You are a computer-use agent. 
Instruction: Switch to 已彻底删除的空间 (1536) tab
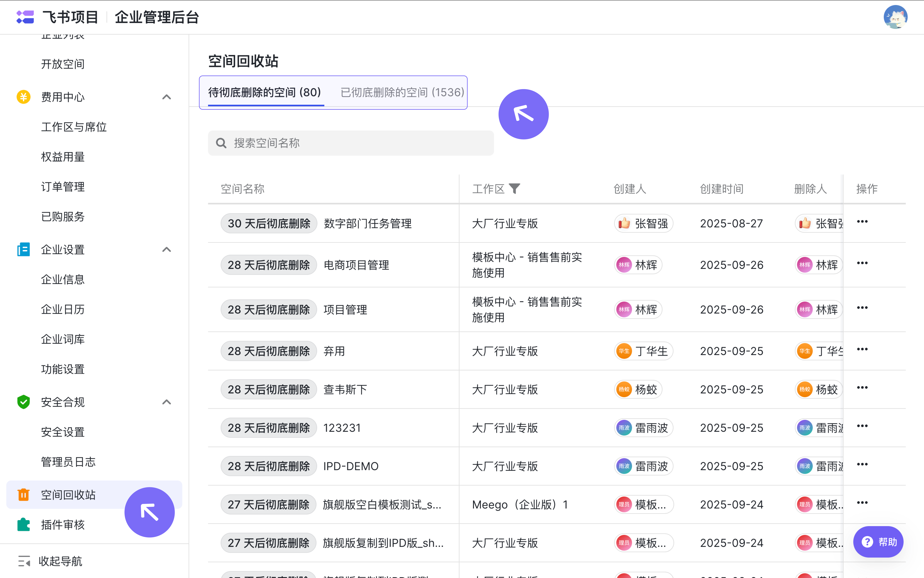[x=403, y=92]
